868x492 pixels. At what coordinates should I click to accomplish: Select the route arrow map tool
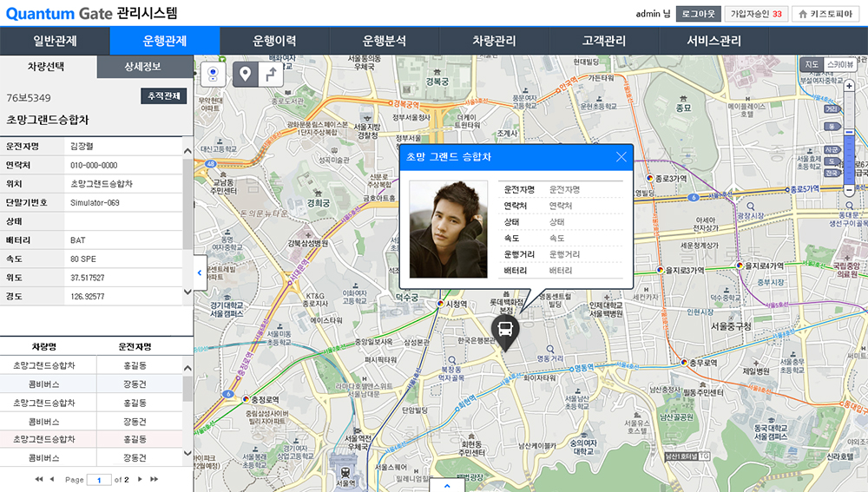271,75
